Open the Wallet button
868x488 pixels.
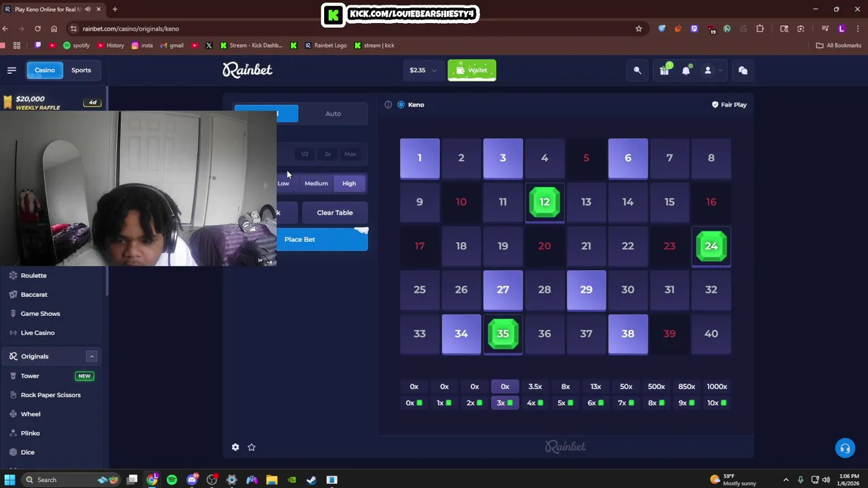(x=472, y=70)
